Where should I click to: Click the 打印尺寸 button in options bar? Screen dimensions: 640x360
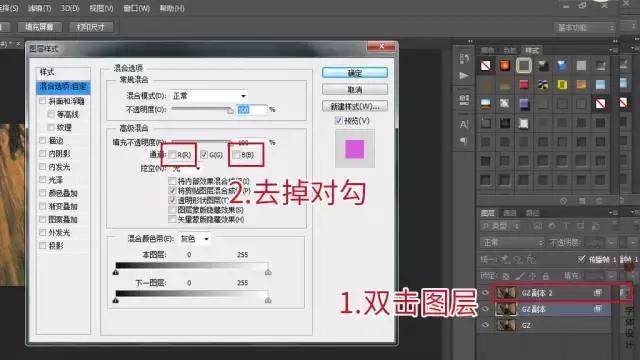point(91,27)
